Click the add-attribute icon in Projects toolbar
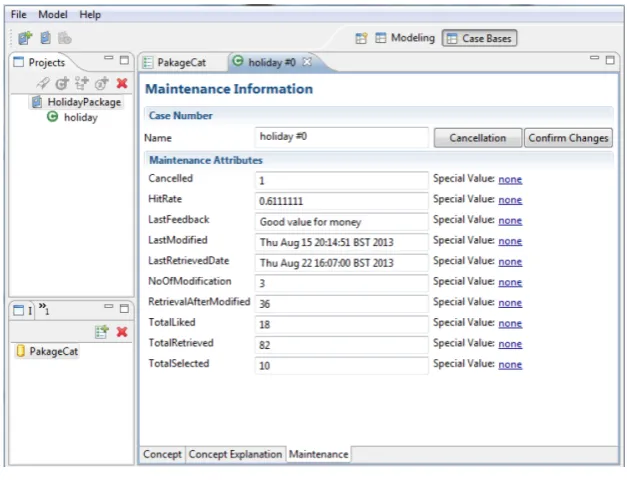The height and width of the screenshot is (480, 627). pos(82,83)
